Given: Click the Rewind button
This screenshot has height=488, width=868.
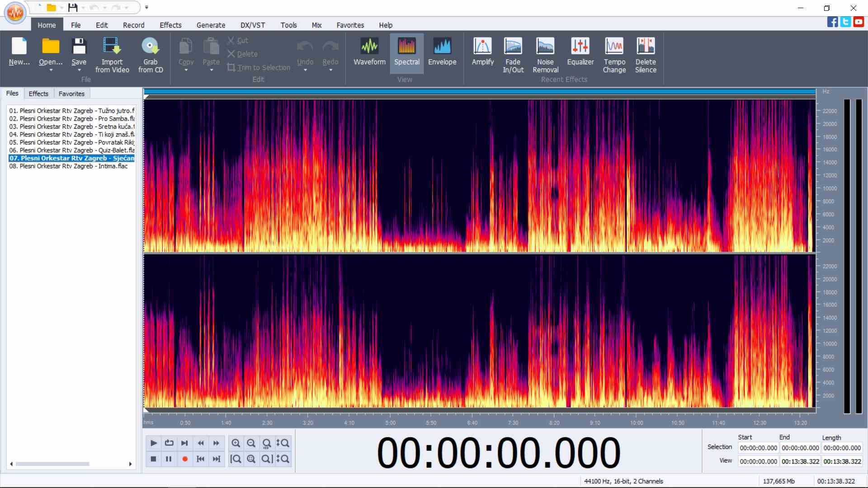Looking at the screenshot, I should [200, 443].
